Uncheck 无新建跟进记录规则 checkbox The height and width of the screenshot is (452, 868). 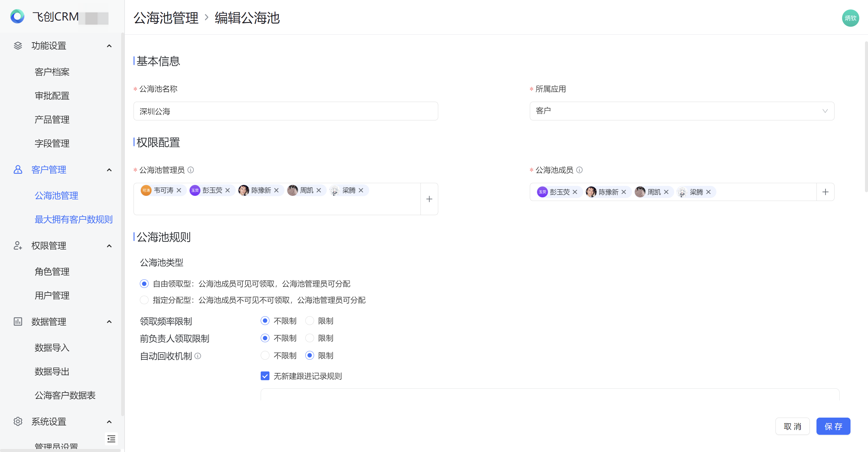tap(265, 376)
